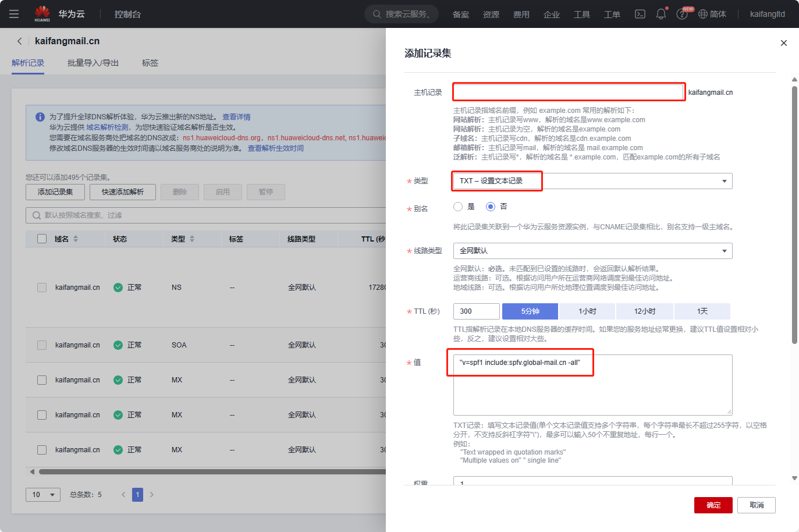The image size is (799, 532).
Task: Sort the table by type column
Action: tap(192, 239)
